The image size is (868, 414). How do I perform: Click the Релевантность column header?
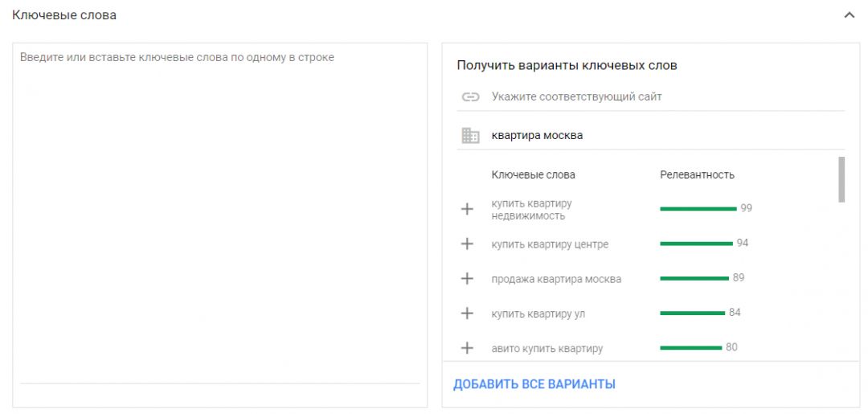697,175
